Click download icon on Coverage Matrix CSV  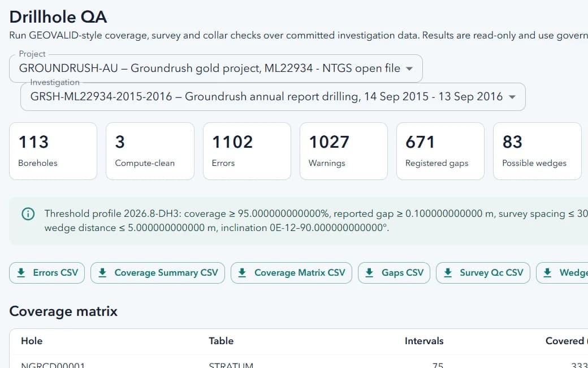click(x=242, y=273)
